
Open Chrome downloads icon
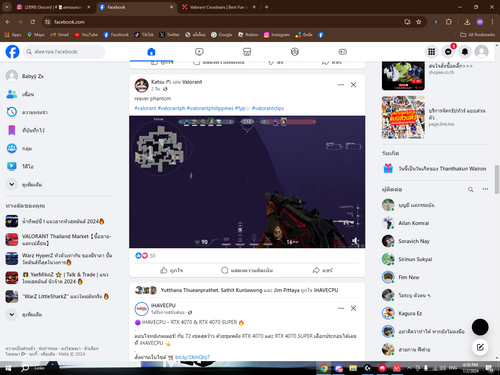click(467, 22)
